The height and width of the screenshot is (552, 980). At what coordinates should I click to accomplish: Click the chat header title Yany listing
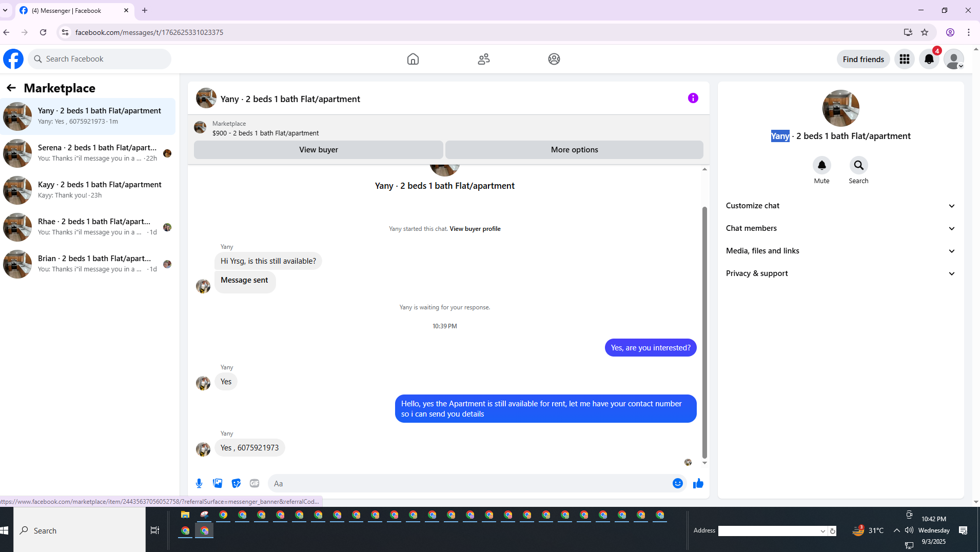pos(290,99)
